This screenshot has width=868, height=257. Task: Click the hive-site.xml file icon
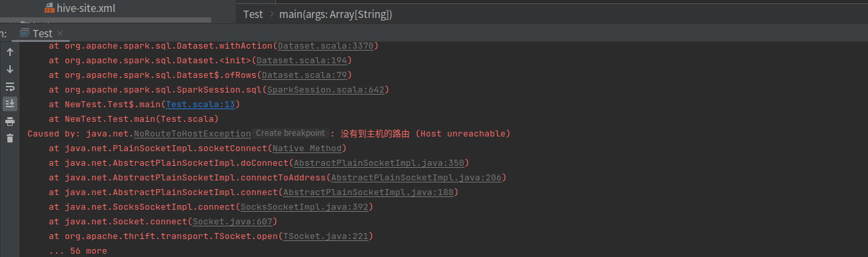pos(49,9)
